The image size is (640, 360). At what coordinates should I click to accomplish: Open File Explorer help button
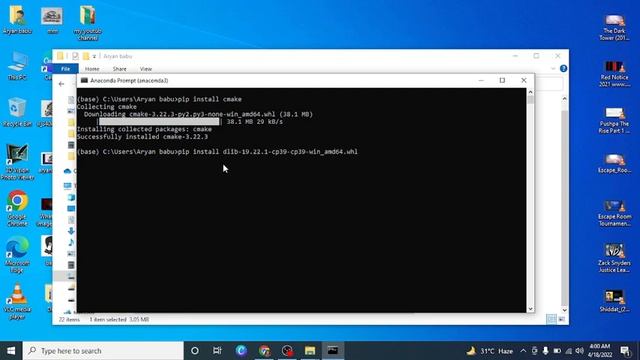(563, 69)
